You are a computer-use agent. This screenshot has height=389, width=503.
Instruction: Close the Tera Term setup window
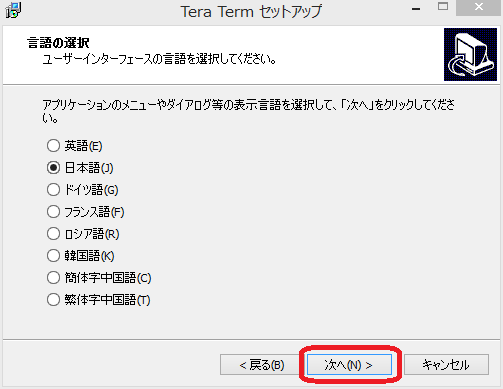[x=479, y=7]
